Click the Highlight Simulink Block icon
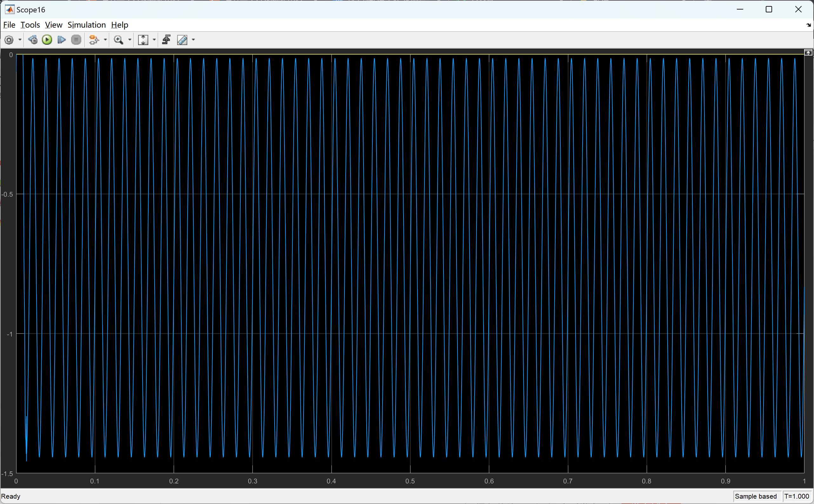814x504 pixels. pyautogui.click(x=94, y=40)
